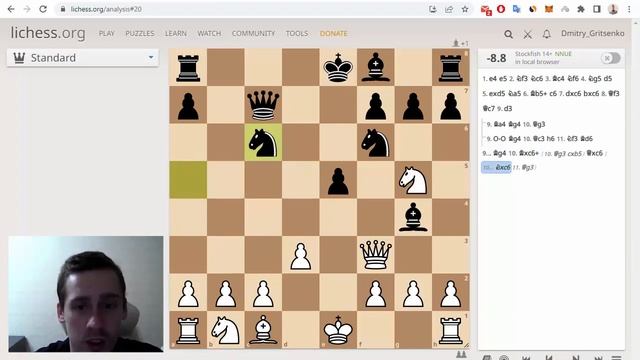This screenshot has height=360, width=640.
Task: Select the white pawn on d3
Action: [300, 255]
